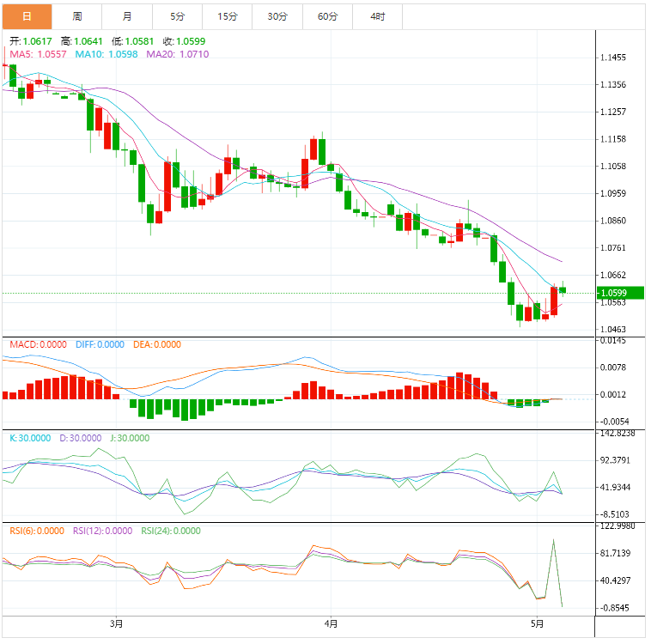Open the 15分 timeframe tab
651x644 pixels.
point(228,16)
